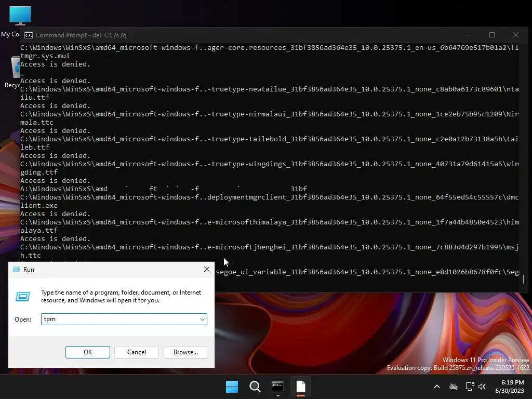Open taskbar Search
This screenshot has width=532, height=399.
255,387
